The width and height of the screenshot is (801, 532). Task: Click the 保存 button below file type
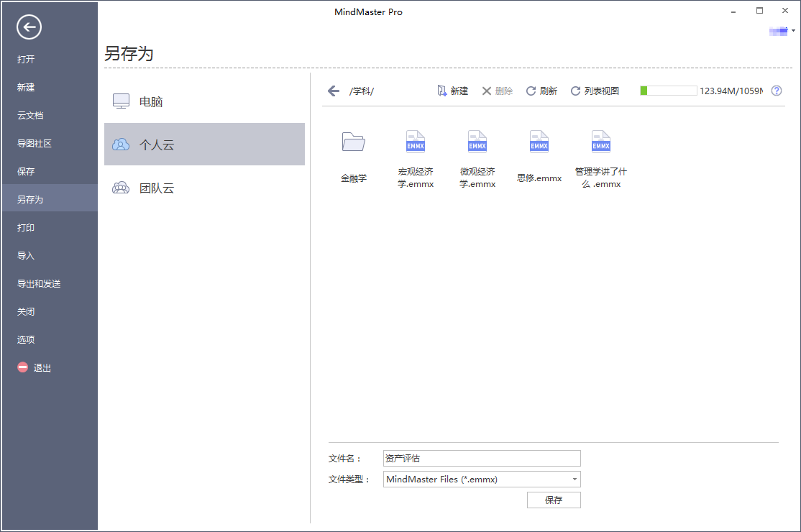(554, 500)
